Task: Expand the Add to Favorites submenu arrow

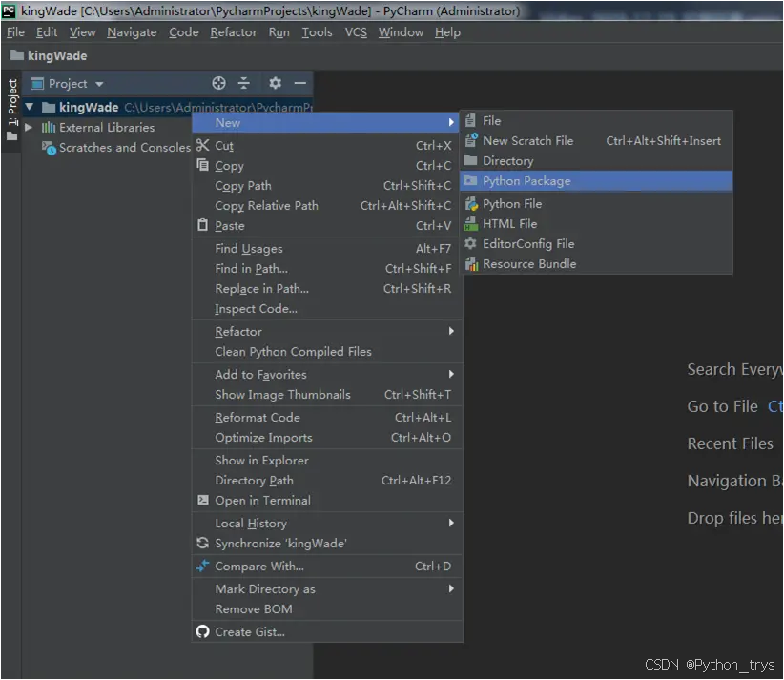Action: click(x=451, y=374)
